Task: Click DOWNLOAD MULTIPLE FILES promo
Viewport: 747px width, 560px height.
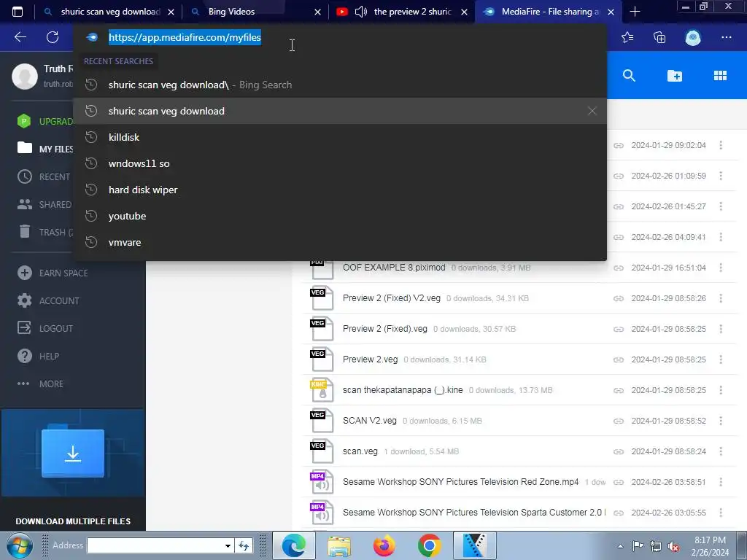Action: point(73,521)
